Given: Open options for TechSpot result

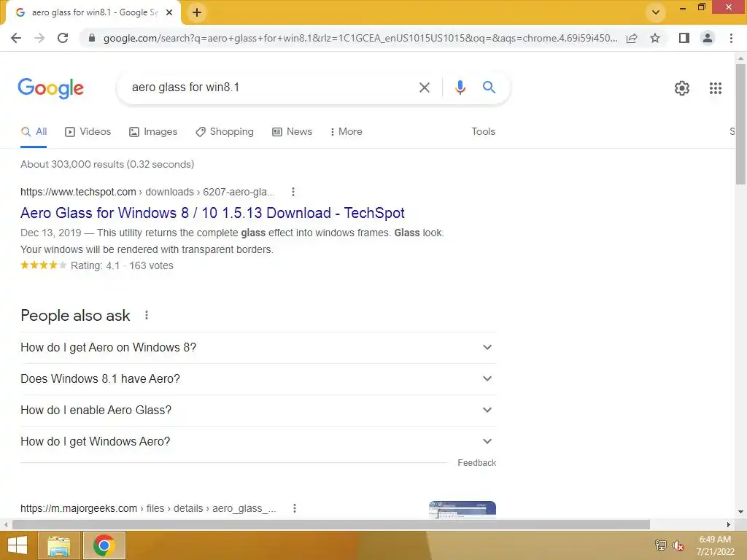Looking at the screenshot, I should pos(293,192).
